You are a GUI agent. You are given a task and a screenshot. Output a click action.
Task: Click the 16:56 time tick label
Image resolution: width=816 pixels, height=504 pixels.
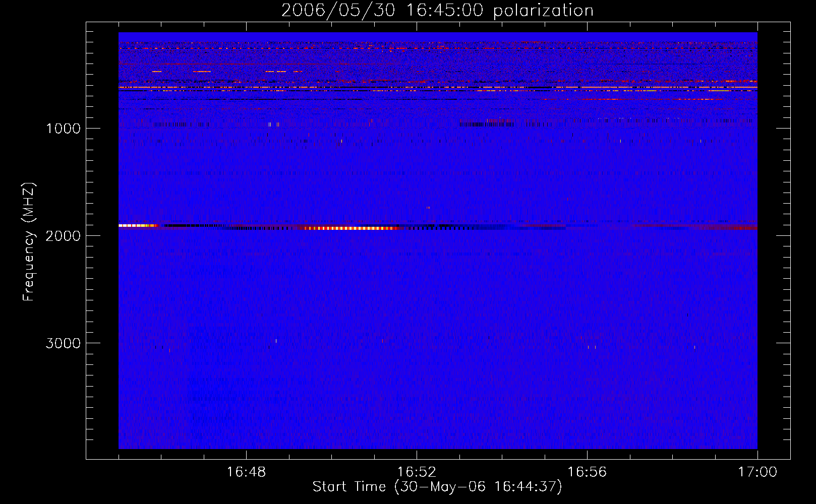tap(587, 472)
